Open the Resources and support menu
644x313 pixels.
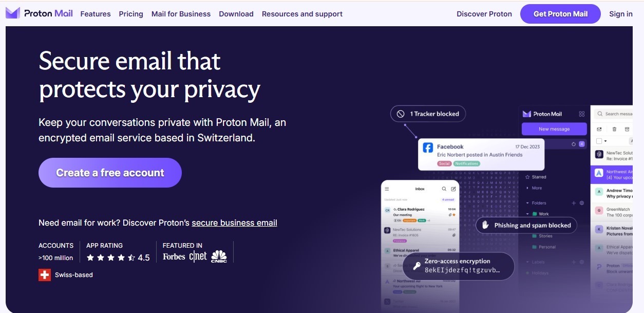pos(302,14)
